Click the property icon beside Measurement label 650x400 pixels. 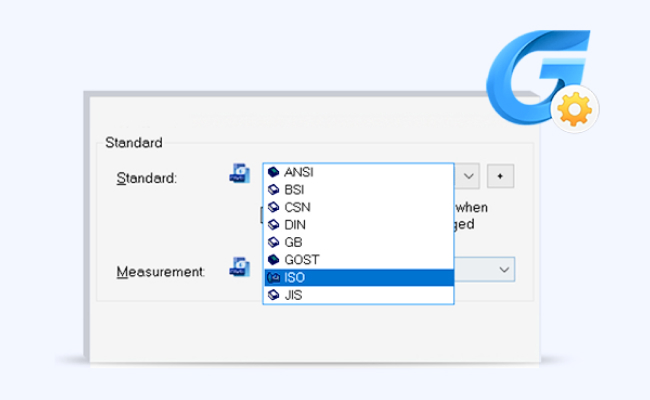[239, 267]
